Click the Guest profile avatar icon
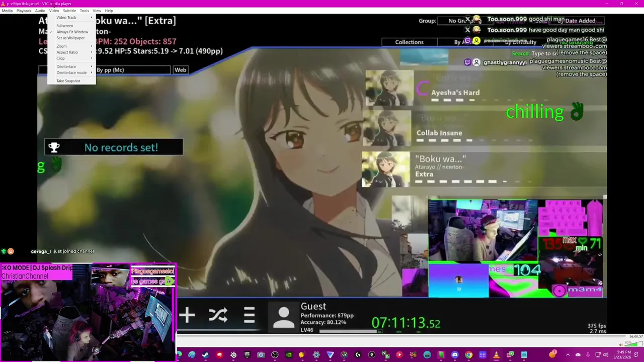The image size is (644, 362). pyautogui.click(x=284, y=317)
